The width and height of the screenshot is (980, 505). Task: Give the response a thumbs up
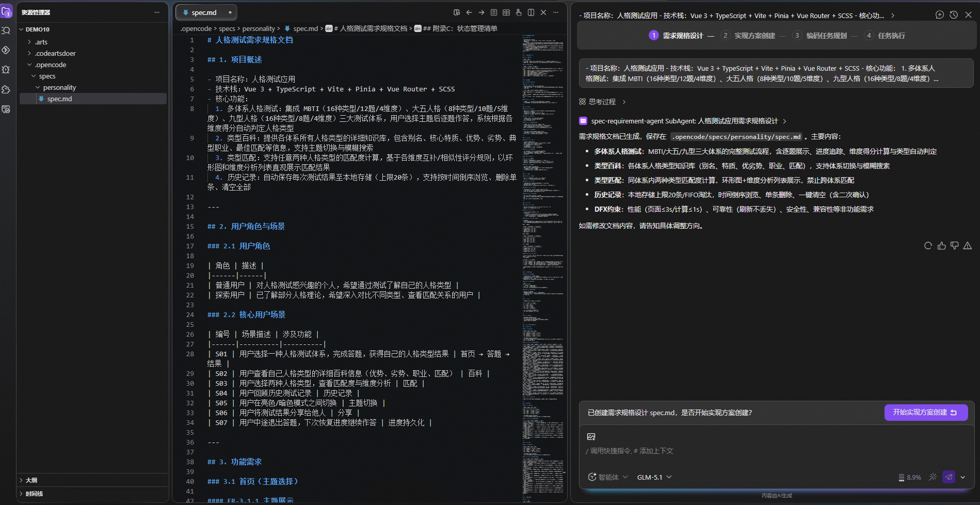(941, 246)
